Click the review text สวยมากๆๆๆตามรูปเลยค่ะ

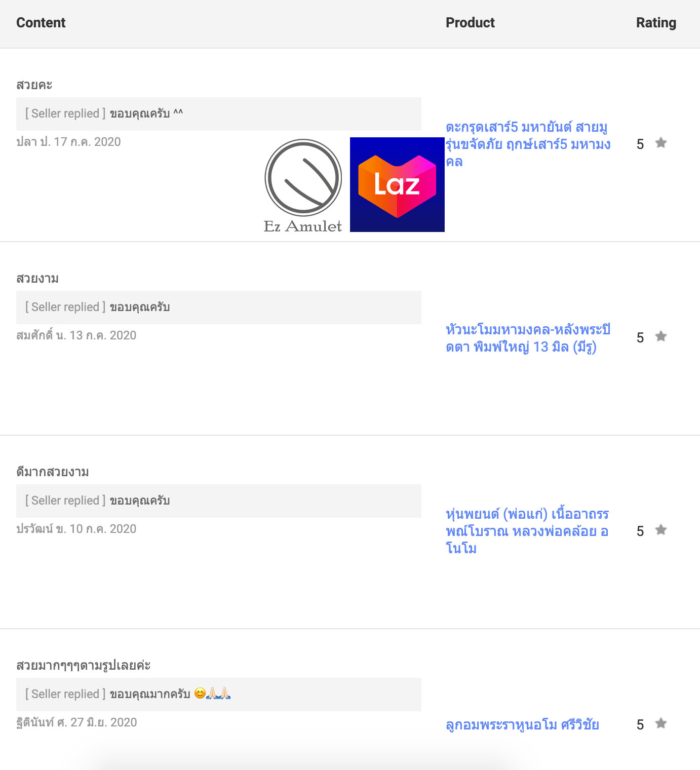pos(84,665)
